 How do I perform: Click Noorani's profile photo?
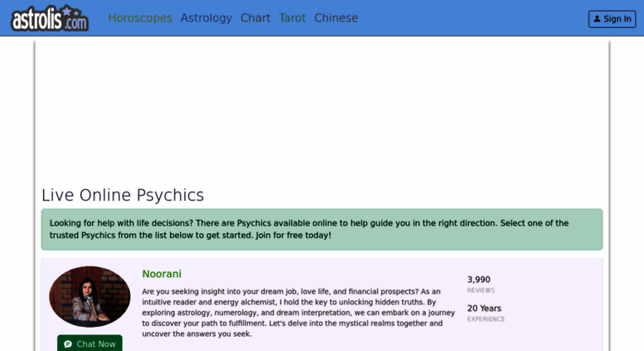(90, 297)
